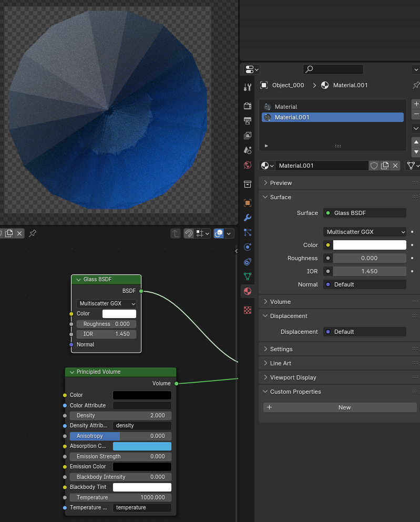Open Multiscatter GGX dropdown on Glass BSDF node
Viewport: 420px width, 522px height.
pos(106,304)
